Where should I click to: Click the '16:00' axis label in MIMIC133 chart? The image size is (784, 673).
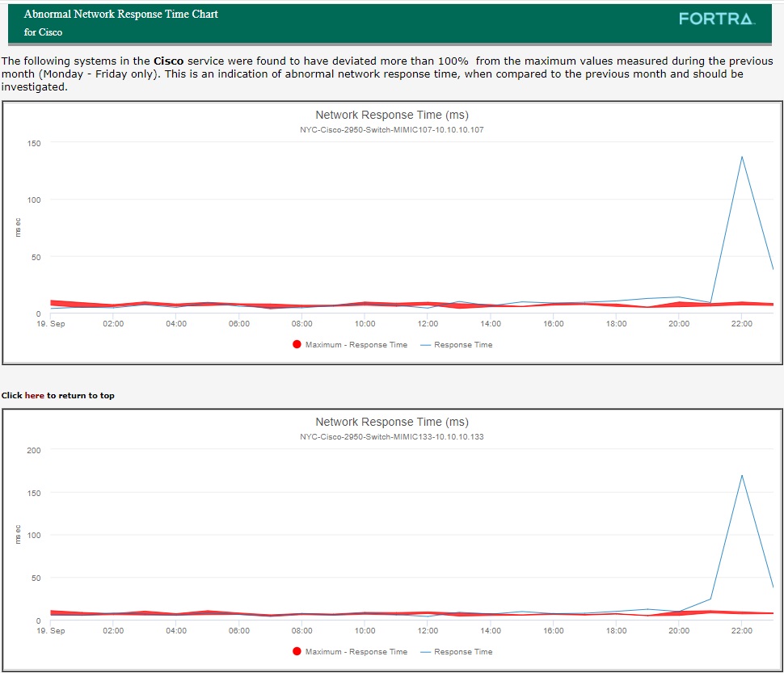[554, 630]
